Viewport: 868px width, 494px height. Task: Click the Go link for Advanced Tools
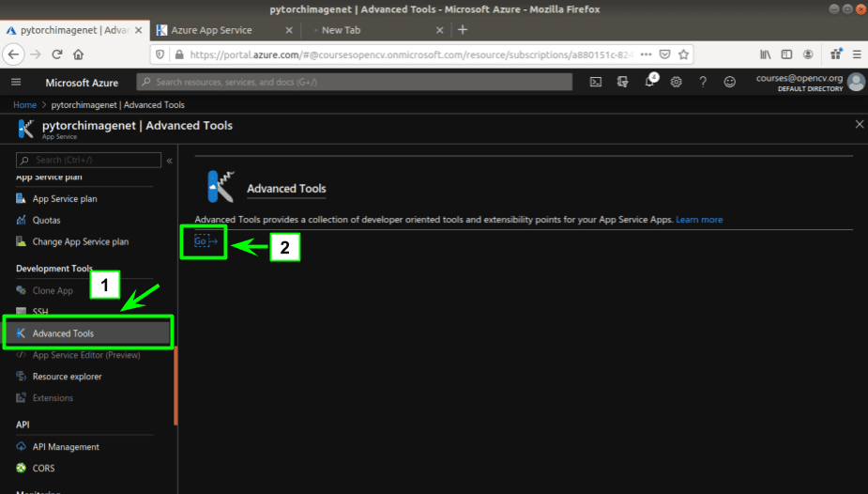pos(206,241)
